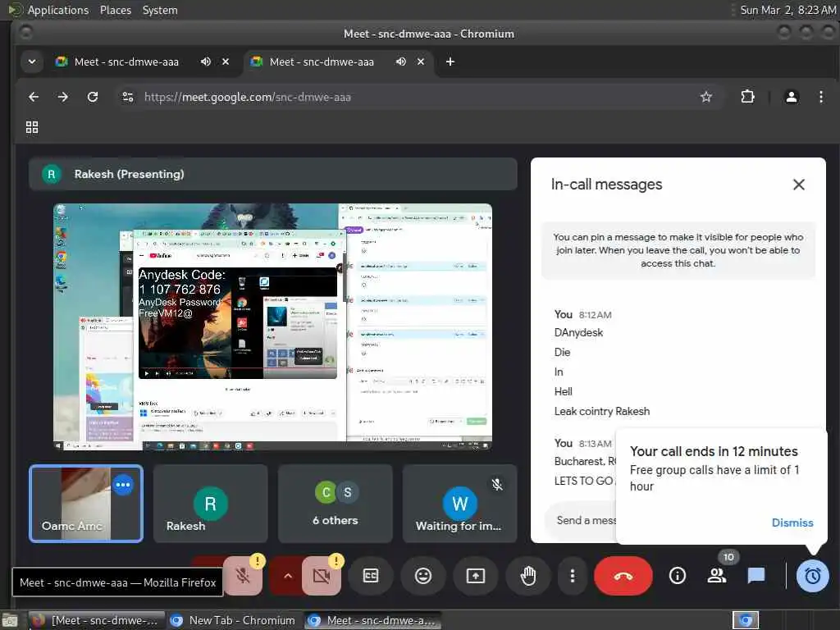Click the presented screen share view
The image size is (840, 630).
click(x=272, y=326)
